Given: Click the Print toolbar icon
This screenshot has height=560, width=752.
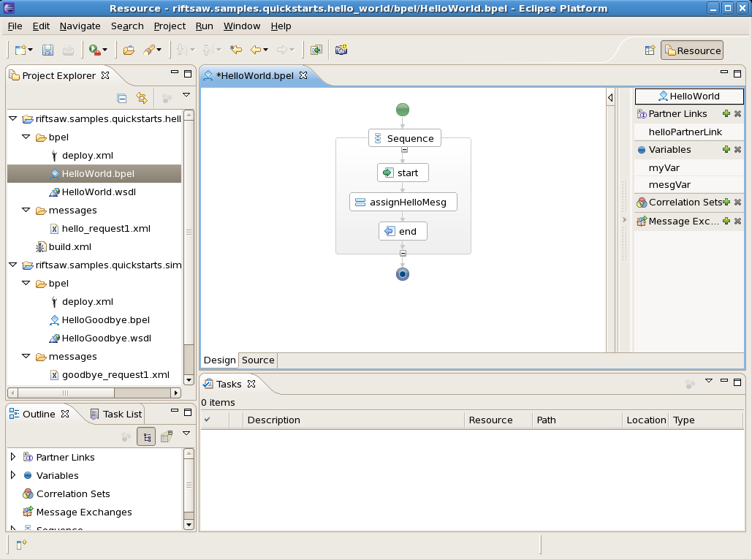Looking at the screenshot, I should pos(68,50).
